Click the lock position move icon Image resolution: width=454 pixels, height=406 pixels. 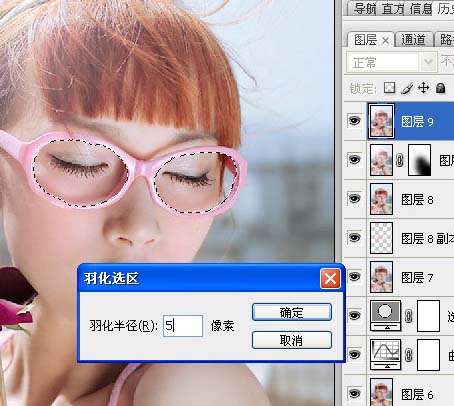tap(423, 88)
